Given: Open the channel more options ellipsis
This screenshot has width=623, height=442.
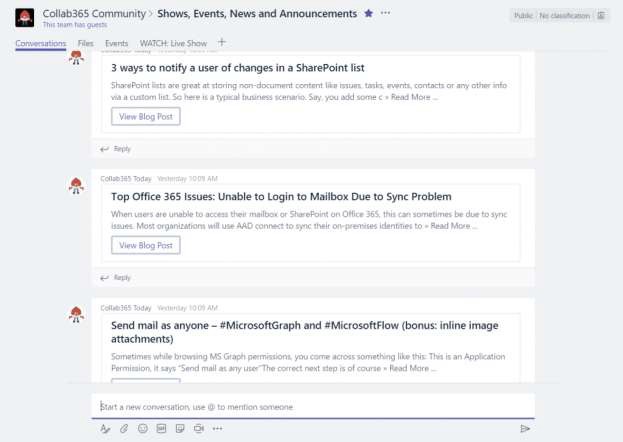Looking at the screenshot, I should (385, 13).
